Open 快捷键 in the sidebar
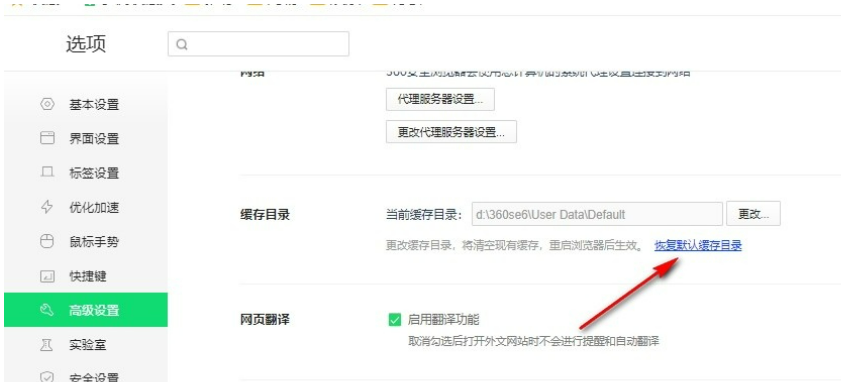 pos(86,276)
